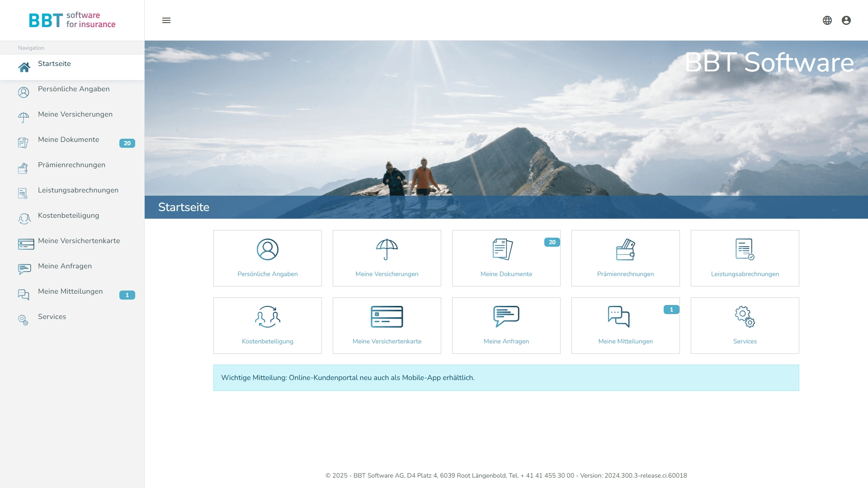Click the Leistungsabrechnungen tile label
The width and height of the screenshot is (868, 488).
click(745, 274)
